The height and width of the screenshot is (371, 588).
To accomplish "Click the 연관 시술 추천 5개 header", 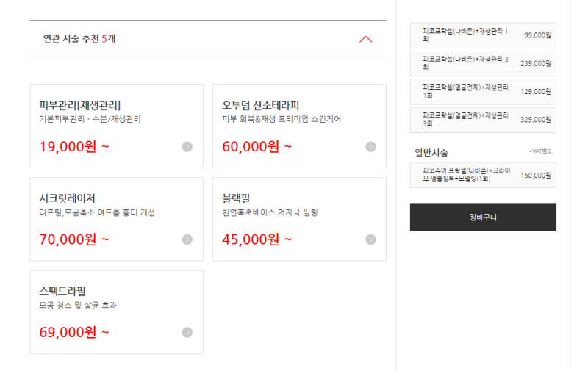I will point(79,39).
